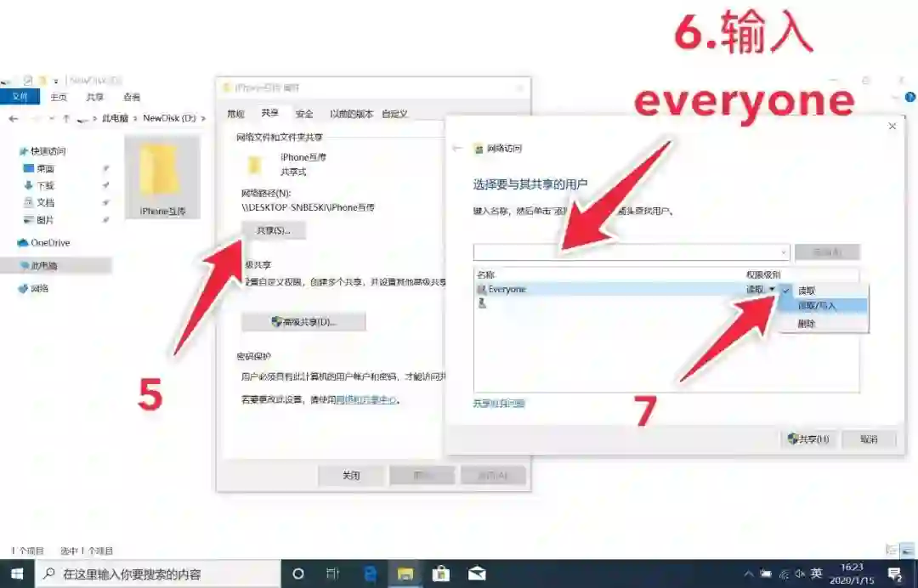The image size is (918, 588).
Task: Select 快速访问 in the navigation pane
Action: coord(47,151)
